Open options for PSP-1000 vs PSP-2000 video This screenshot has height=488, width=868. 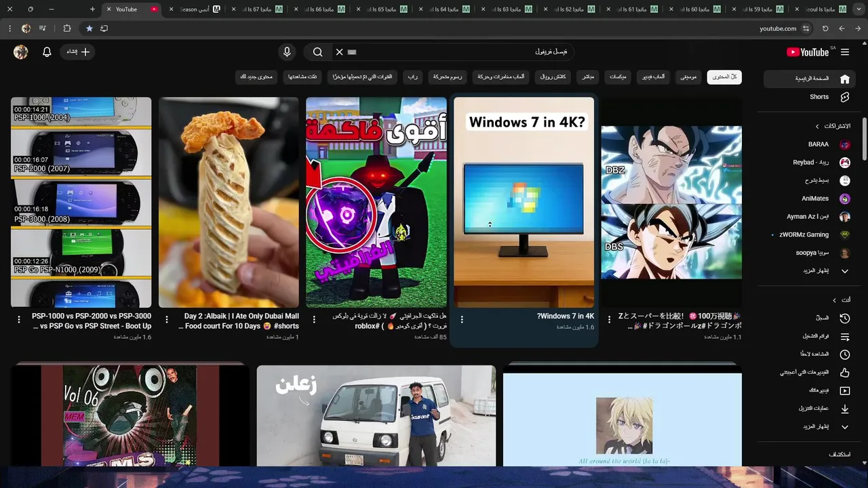coord(19,319)
